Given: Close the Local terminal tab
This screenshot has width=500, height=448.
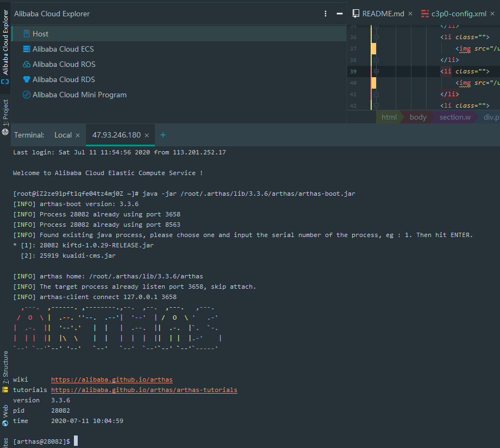Looking at the screenshot, I should tap(78, 135).
